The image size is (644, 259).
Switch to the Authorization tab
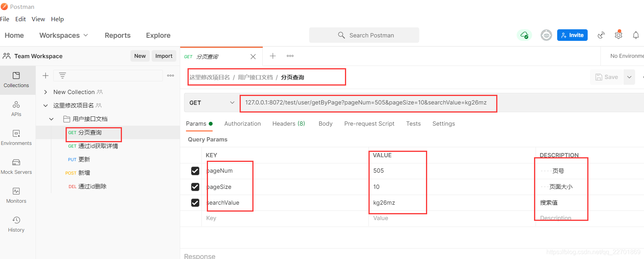coord(243,124)
